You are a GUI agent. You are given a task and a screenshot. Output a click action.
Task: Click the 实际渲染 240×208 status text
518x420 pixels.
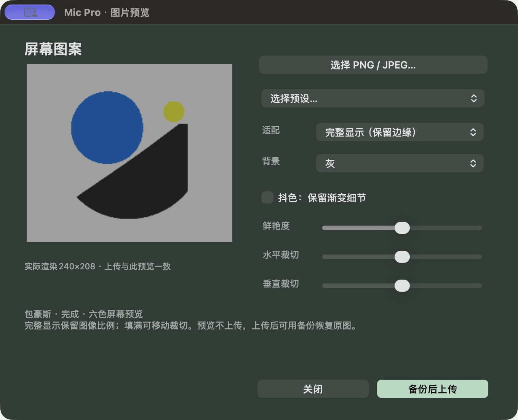click(98, 266)
